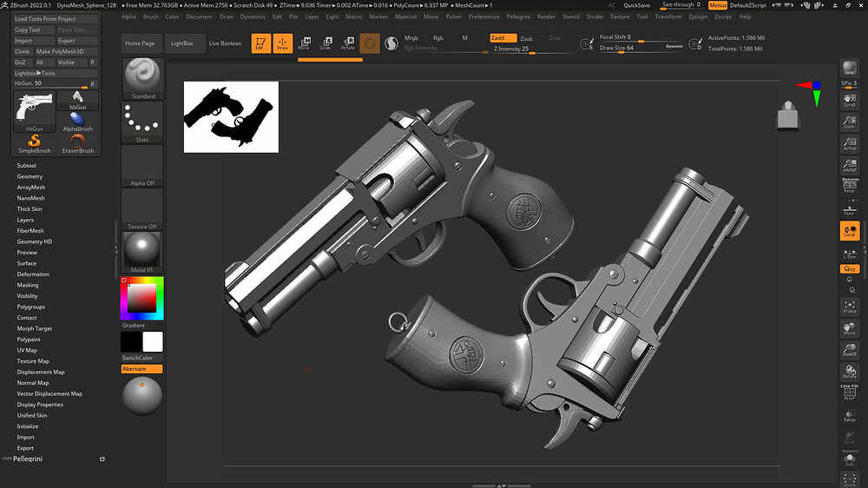Viewport: 868px width, 488px height.
Task: Click the Home Page button
Action: click(x=140, y=43)
